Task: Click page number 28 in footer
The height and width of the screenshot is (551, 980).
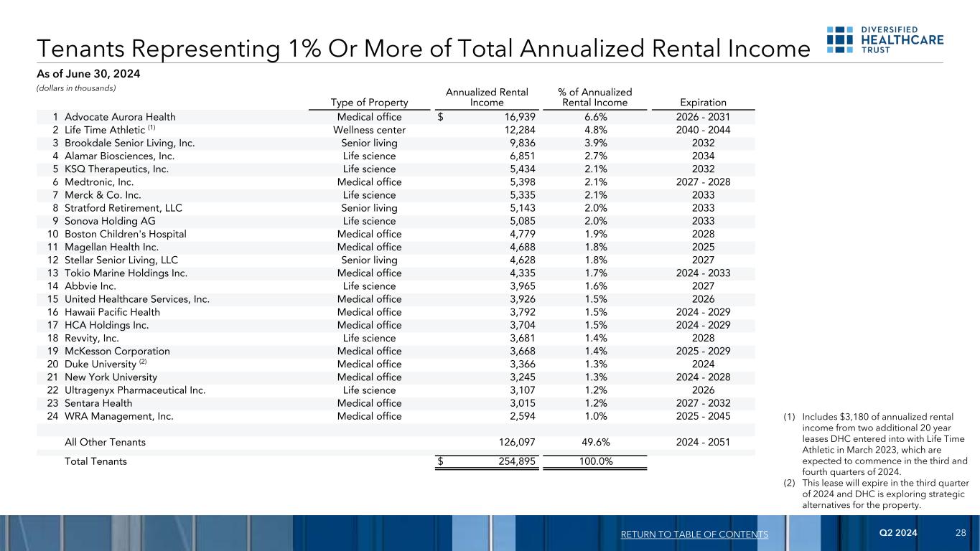Action: pos(961,534)
